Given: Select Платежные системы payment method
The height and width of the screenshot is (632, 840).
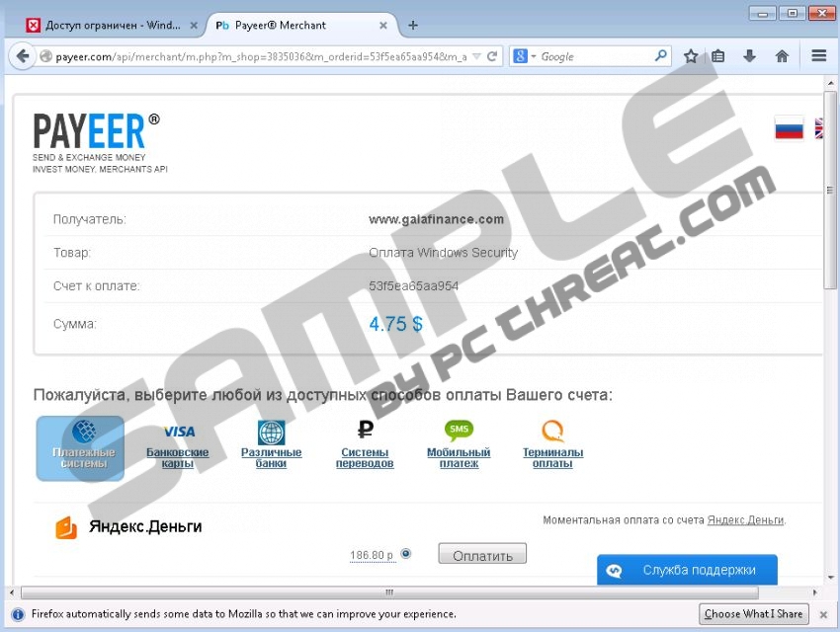Looking at the screenshot, I should (81, 448).
